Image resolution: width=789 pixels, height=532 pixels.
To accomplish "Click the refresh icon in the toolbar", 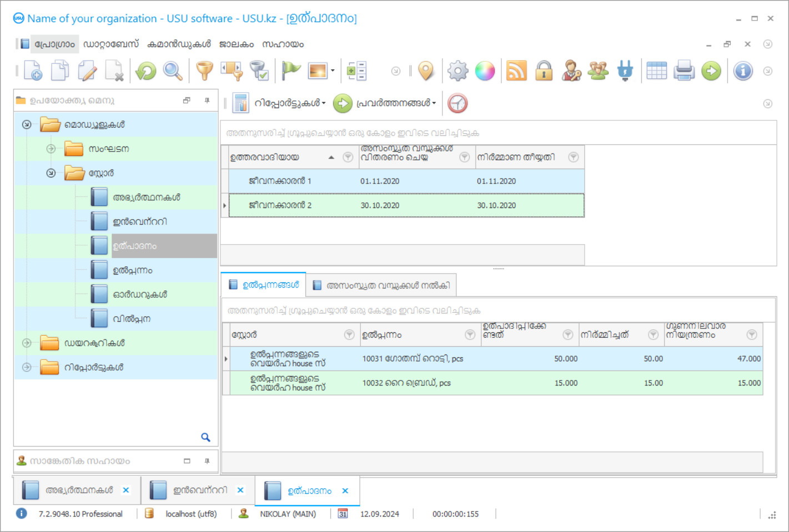I will tap(146, 71).
